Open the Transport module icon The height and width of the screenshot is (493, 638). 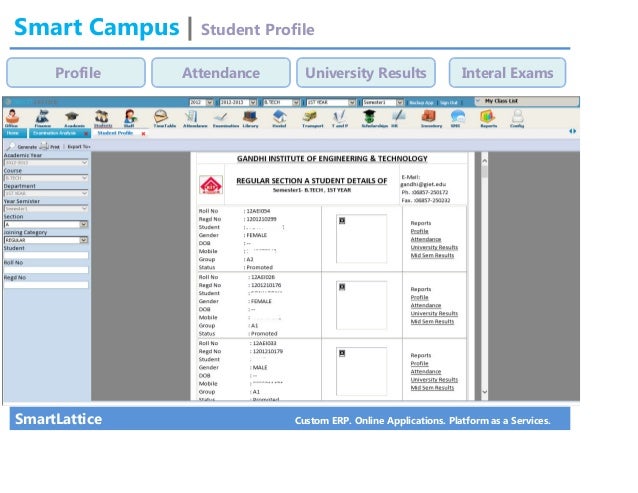click(312, 118)
